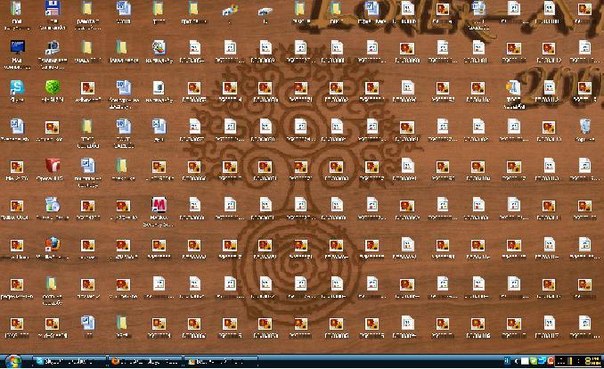
Task: Switch to the Skype window in taskbar
Action: (x=70, y=361)
